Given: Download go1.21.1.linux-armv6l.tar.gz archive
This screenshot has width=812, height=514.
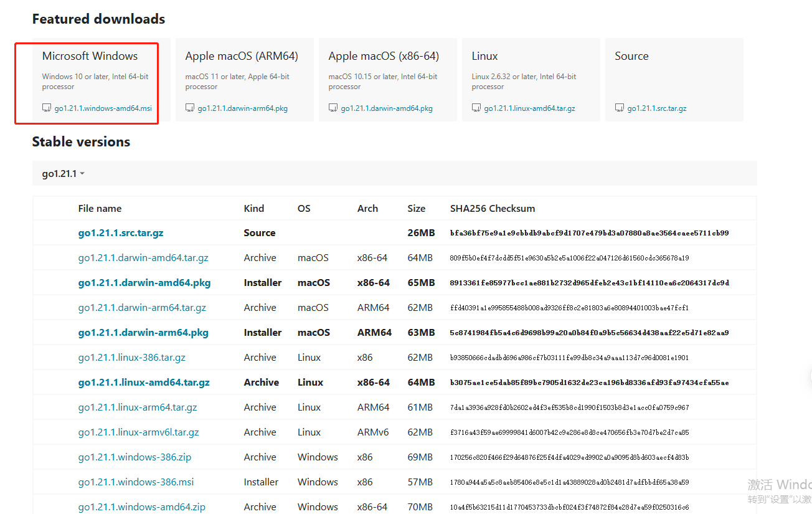Looking at the screenshot, I should [x=139, y=432].
